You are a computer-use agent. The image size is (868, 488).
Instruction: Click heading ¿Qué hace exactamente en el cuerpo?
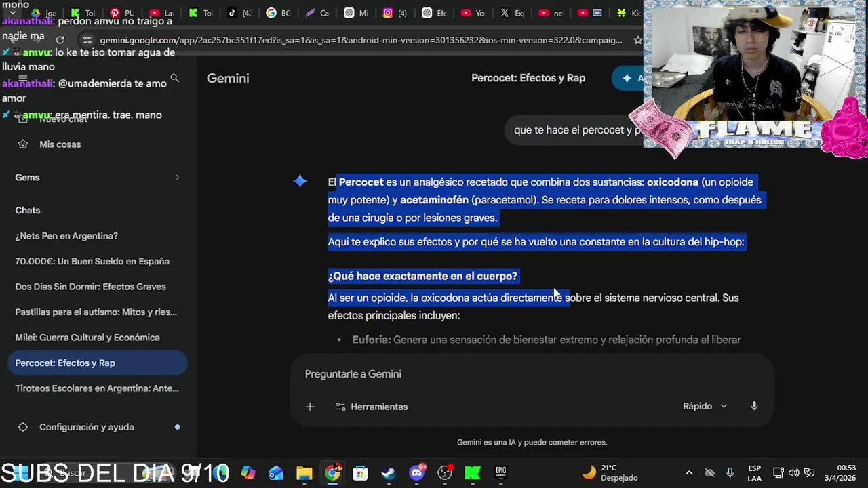[422, 276]
